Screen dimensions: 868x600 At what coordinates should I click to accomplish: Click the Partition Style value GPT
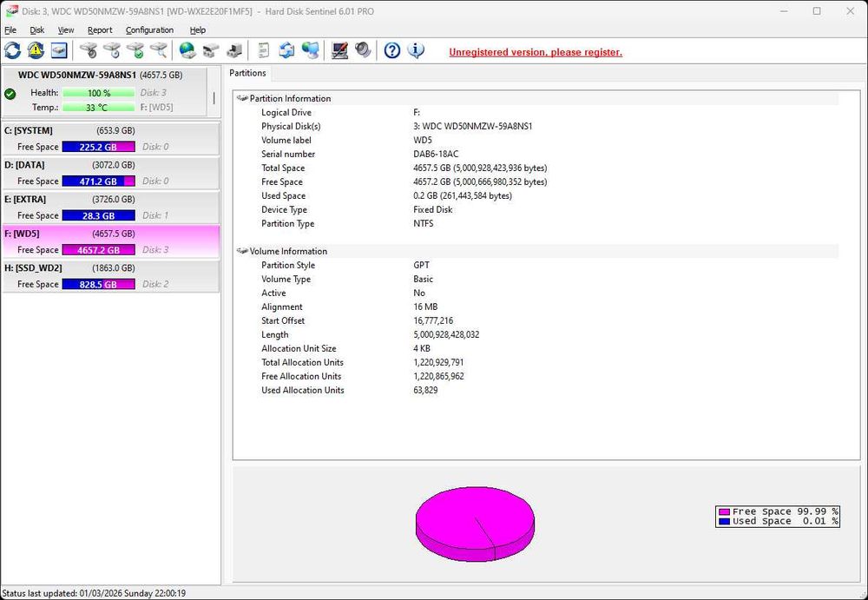421,265
